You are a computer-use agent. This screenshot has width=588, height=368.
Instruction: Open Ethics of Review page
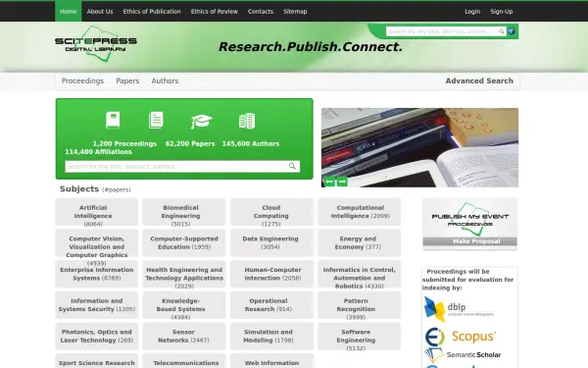tap(214, 11)
